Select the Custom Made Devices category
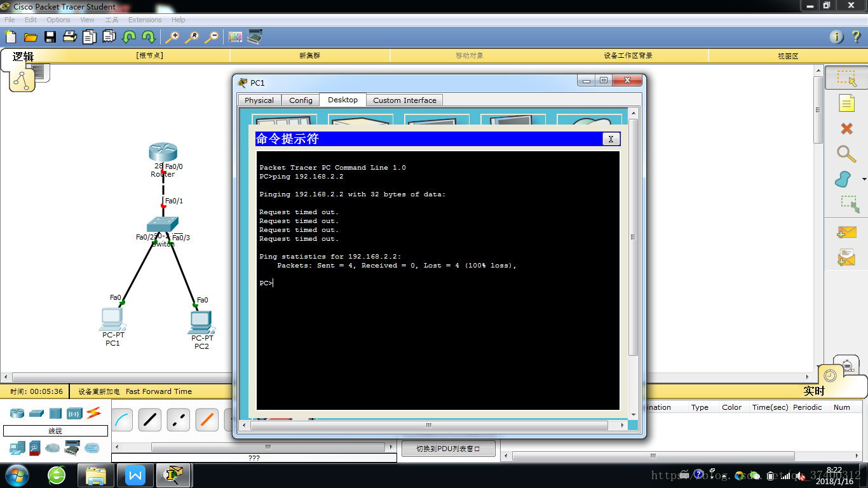Viewport: 868px width, 488px height. (x=72, y=448)
